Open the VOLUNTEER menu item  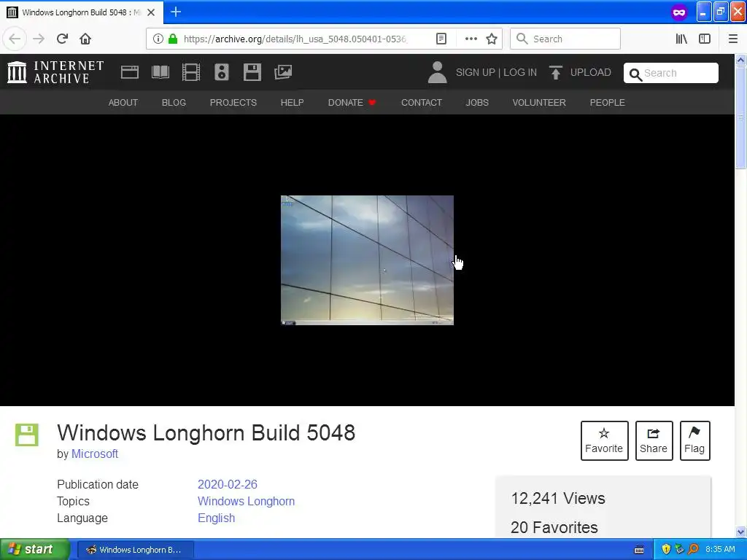(x=539, y=102)
